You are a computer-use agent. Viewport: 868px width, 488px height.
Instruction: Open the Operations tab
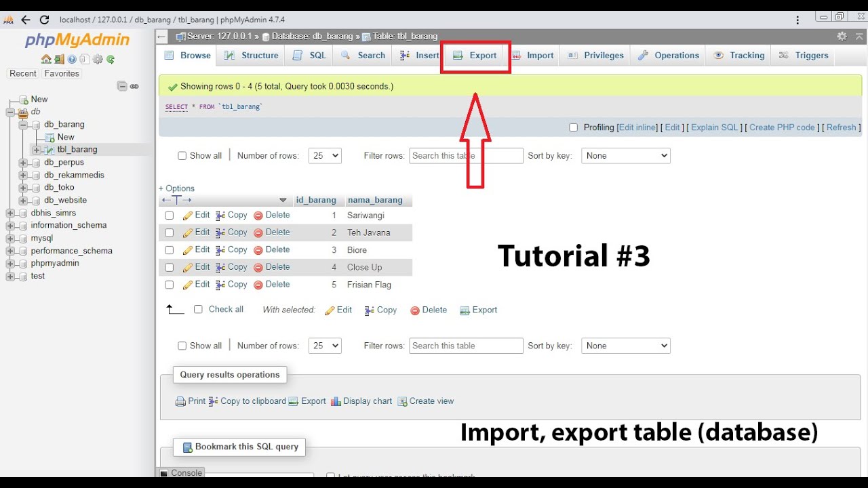click(x=667, y=56)
